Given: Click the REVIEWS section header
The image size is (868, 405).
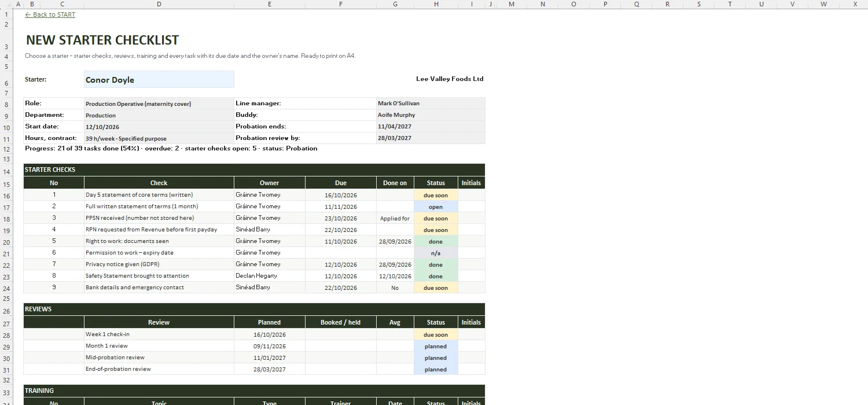Looking at the screenshot, I should 254,309.
